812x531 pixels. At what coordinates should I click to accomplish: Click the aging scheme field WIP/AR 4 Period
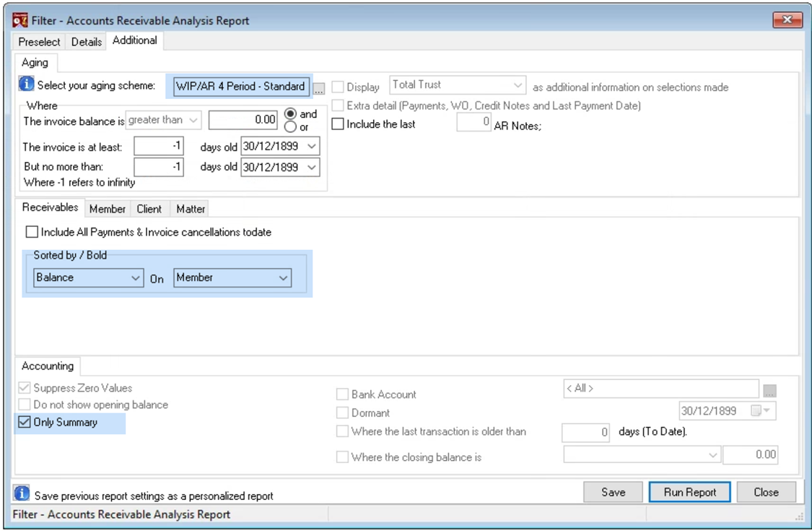point(241,87)
